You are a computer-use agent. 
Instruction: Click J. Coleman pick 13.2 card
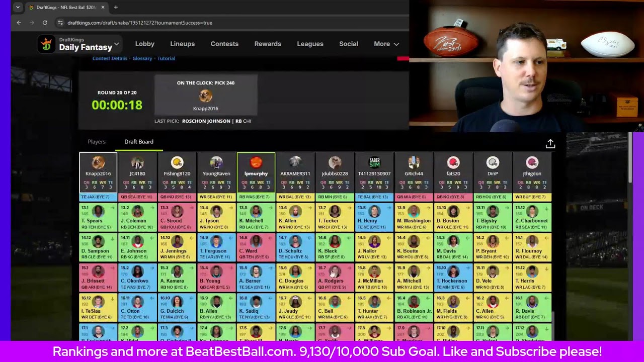[x=137, y=217]
